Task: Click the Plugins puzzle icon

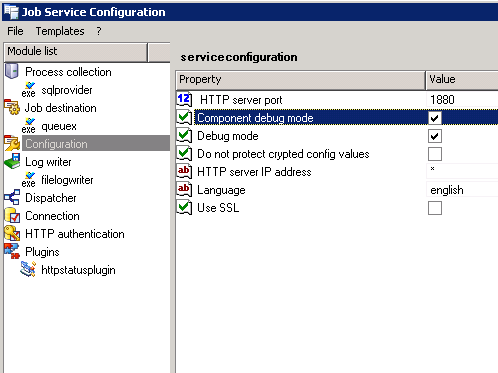Action: pyautogui.click(x=12, y=251)
